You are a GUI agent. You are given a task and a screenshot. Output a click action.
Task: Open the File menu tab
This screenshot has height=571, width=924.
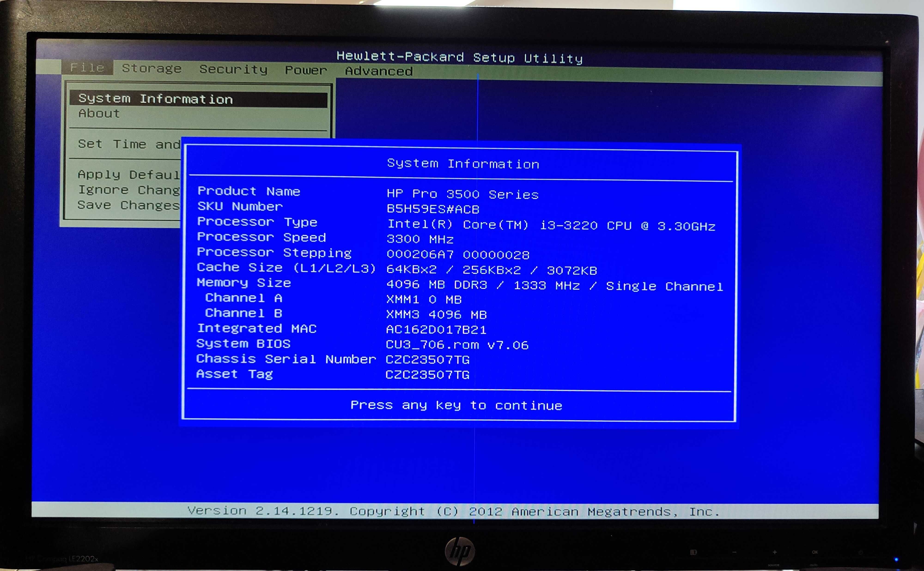click(x=87, y=68)
